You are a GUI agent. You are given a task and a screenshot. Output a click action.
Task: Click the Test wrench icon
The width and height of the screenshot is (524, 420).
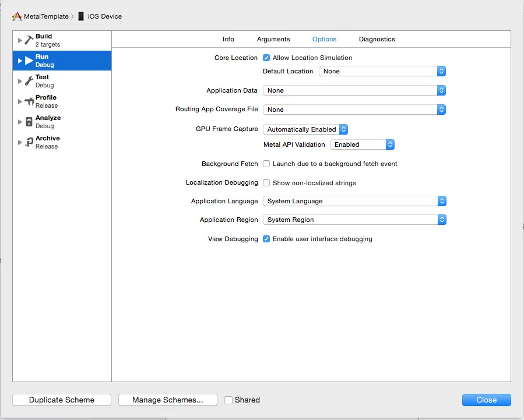click(29, 81)
